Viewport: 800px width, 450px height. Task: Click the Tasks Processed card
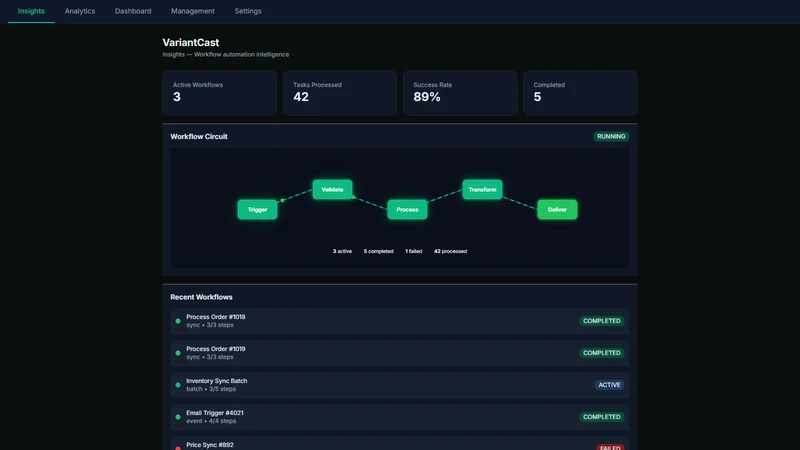(340, 93)
